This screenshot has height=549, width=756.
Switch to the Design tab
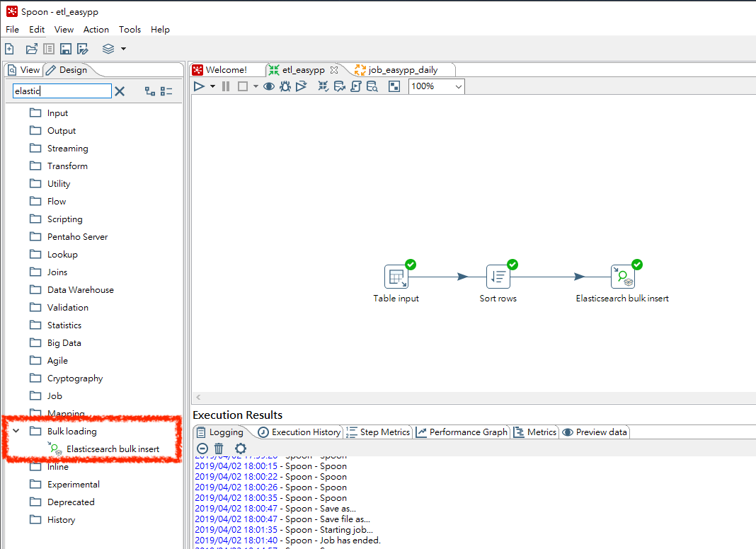tap(67, 70)
